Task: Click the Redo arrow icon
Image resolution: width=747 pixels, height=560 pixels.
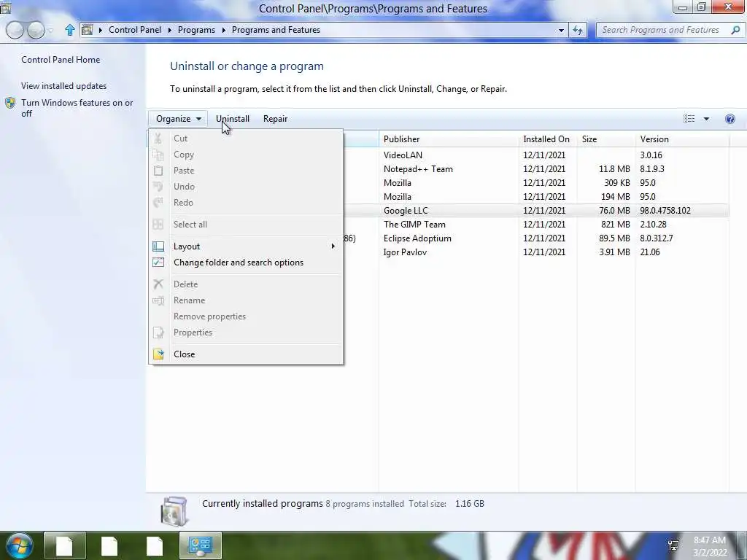Action: 158,203
